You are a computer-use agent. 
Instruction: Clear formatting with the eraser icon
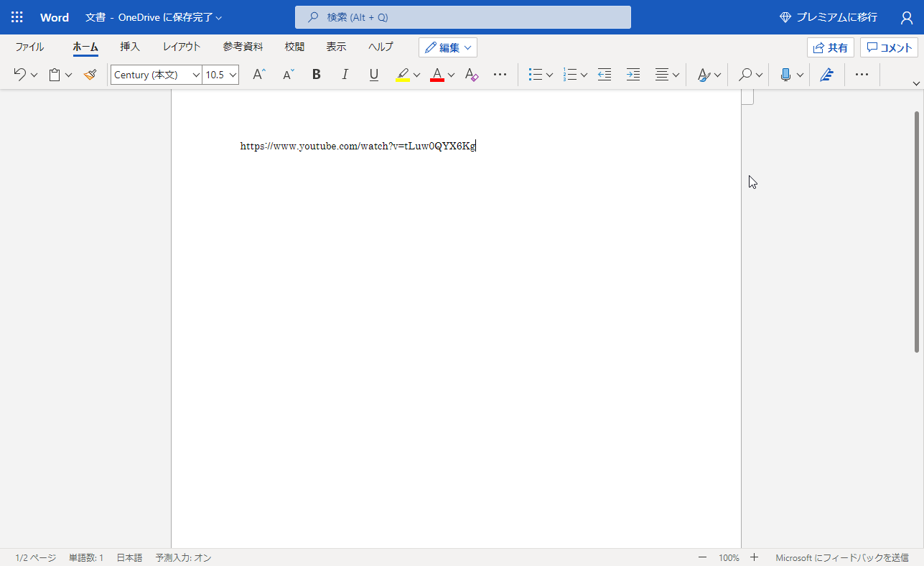[472, 74]
